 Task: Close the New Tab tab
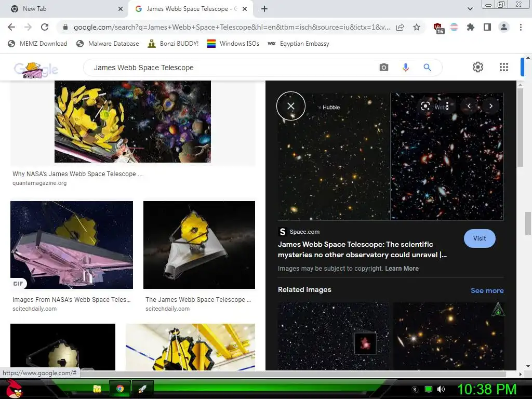[x=121, y=9]
